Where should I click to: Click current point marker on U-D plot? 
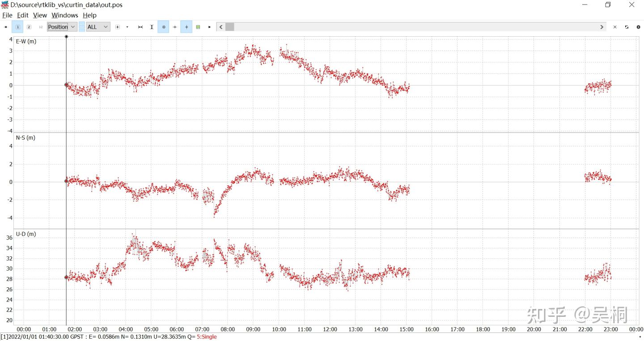tap(66, 277)
